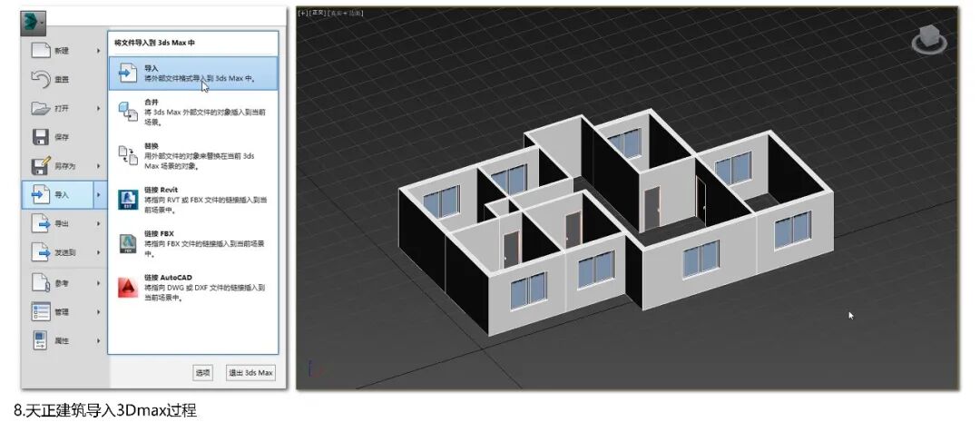The image size is (980, 432).
Task: Expand the 属性 submenu arrow
Action: tap(99, 340)
